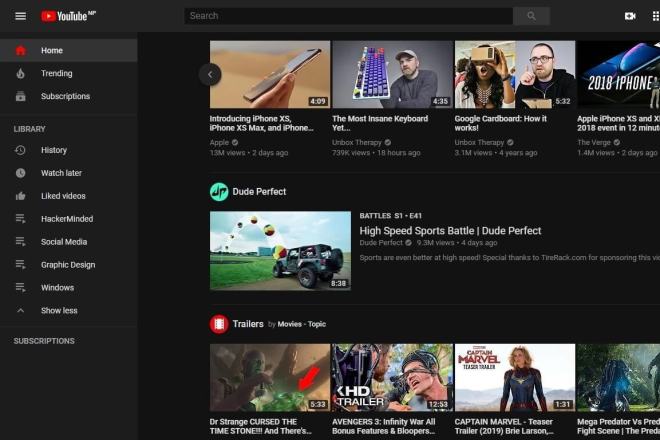
Task: Click the previous arrow on video carousel
Action: [210, 75]
